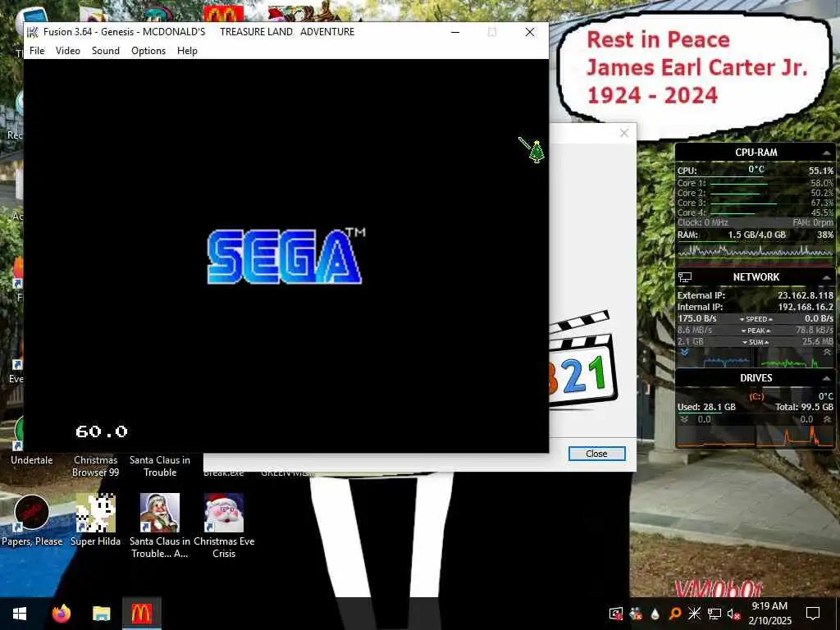Image resolution: width=840 pixels, height=630 pixels.
Task: Click the orange (C:) drive label
Action: click(756, 396)
